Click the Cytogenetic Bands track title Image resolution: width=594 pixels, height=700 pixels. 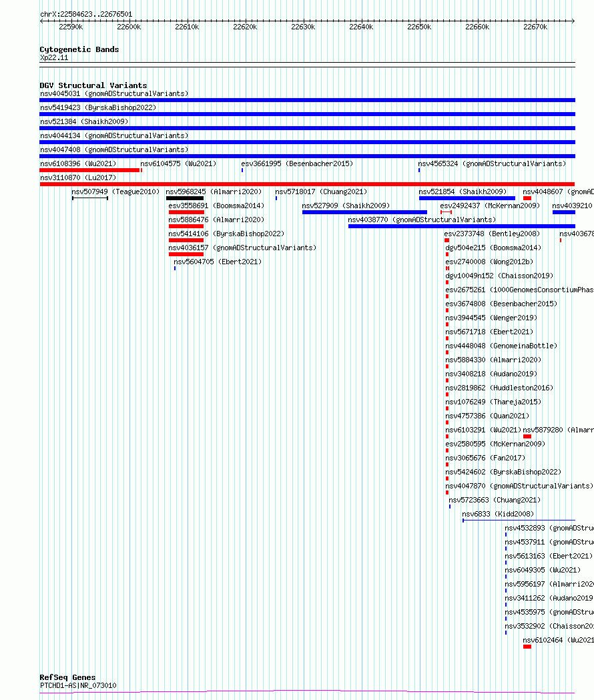click(x=79, y=49)
